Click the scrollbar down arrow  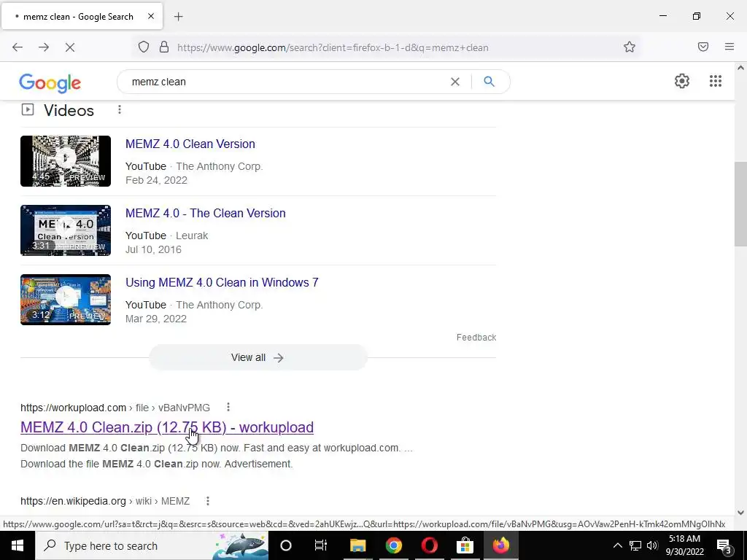(740, 513)
